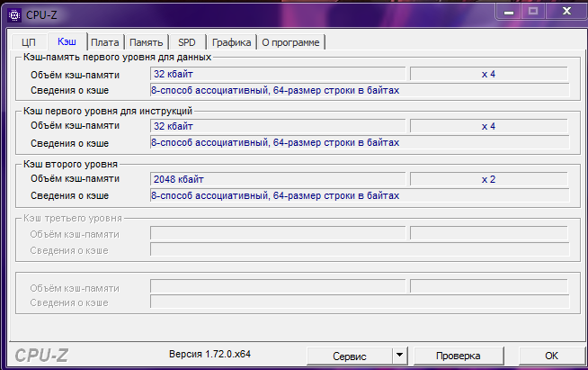This screenshot has height=370, width=588.
Task: Open the О программе tab
Action: pos(290,42)
